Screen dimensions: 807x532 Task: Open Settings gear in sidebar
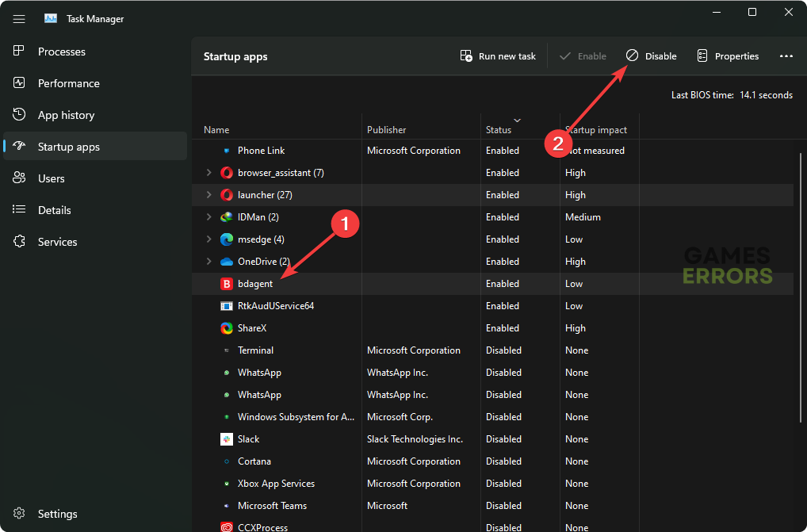pos(20,514)
